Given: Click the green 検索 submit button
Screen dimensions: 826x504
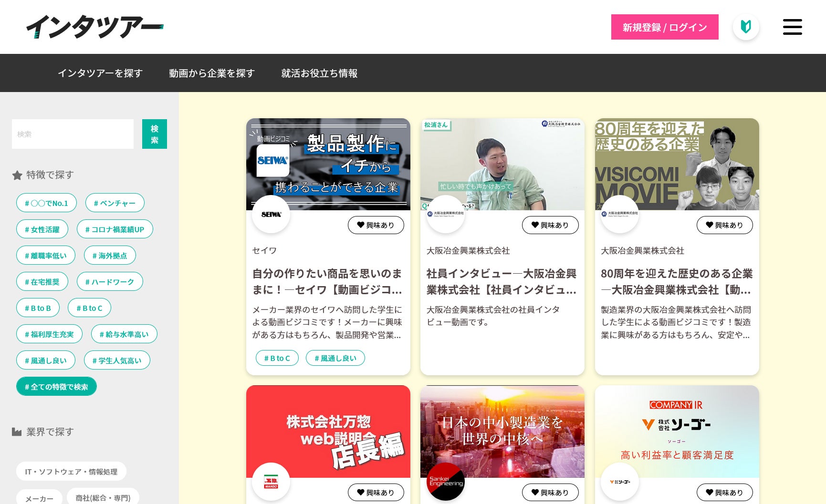Looking at the screenshot, I should point(155,134).
